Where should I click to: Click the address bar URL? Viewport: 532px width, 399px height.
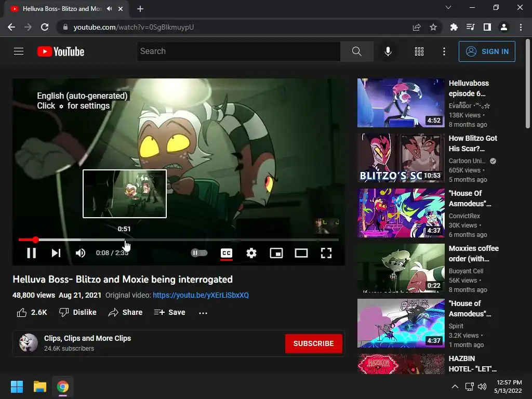tap(134, 27)
